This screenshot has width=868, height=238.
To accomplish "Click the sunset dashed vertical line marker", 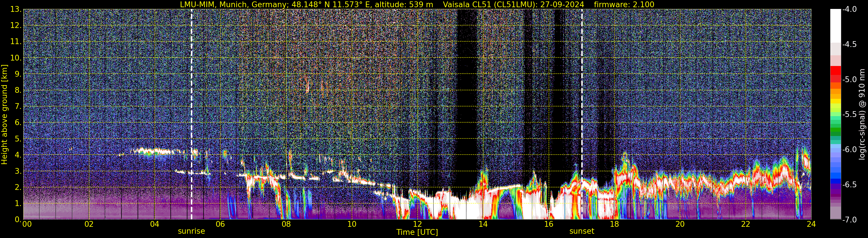I will click(x=582, y=114).
